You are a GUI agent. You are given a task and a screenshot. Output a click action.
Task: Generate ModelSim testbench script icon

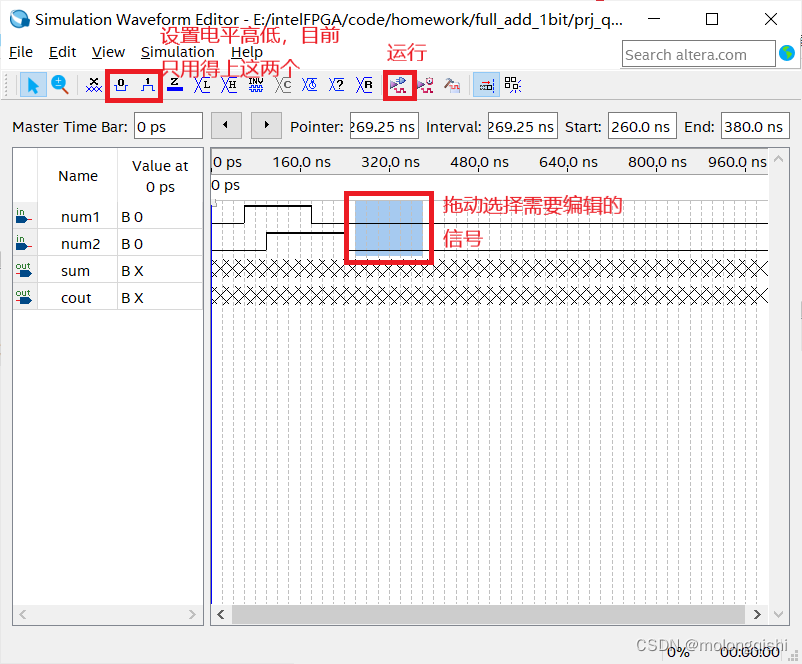(452, 85)
